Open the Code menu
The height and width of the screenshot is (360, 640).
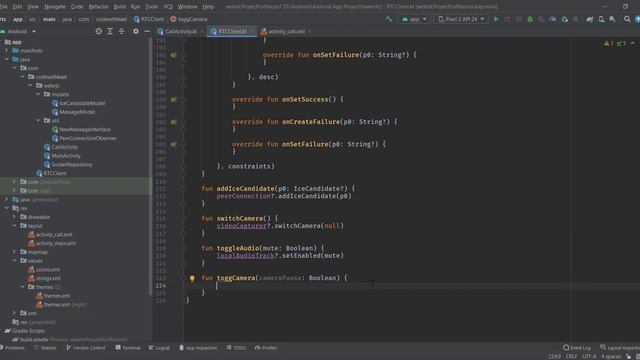[x=77, y=7]
